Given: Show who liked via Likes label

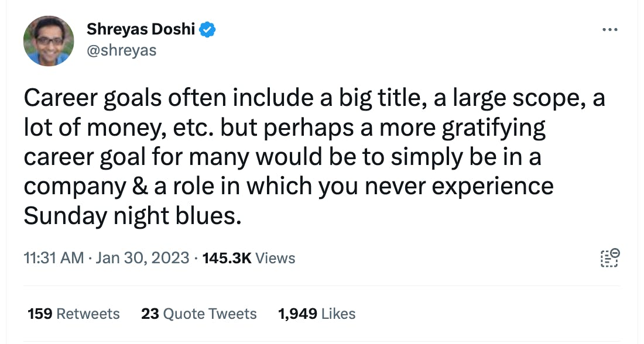Looking at the screenshot, I should tap(338, 314).
